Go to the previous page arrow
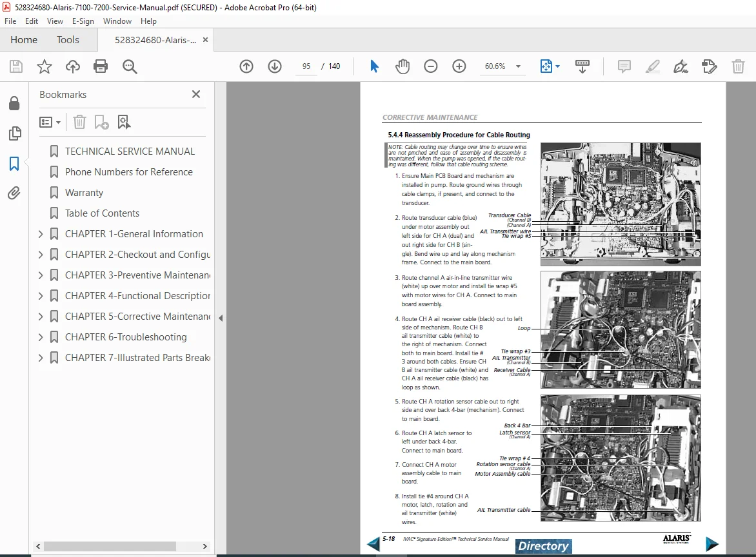Viewport: 756px width, 557px height. (246, 66)
